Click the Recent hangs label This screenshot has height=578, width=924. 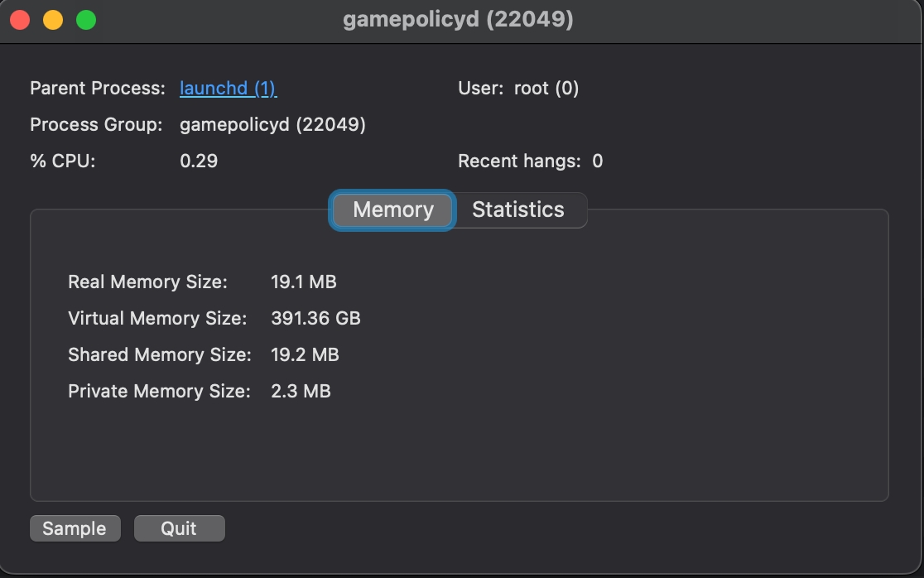click(519, 161)
